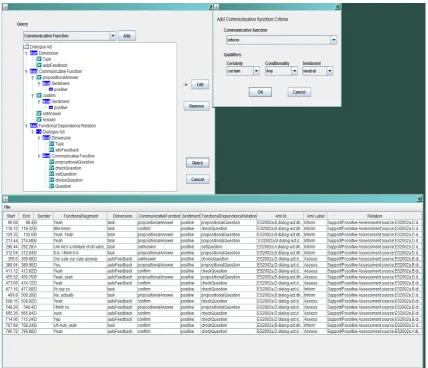The height and width of the screenshot is (368, 428).
Task: Collapse Dimension node inside nested Dialogue Act
Action: click(39, 138)
